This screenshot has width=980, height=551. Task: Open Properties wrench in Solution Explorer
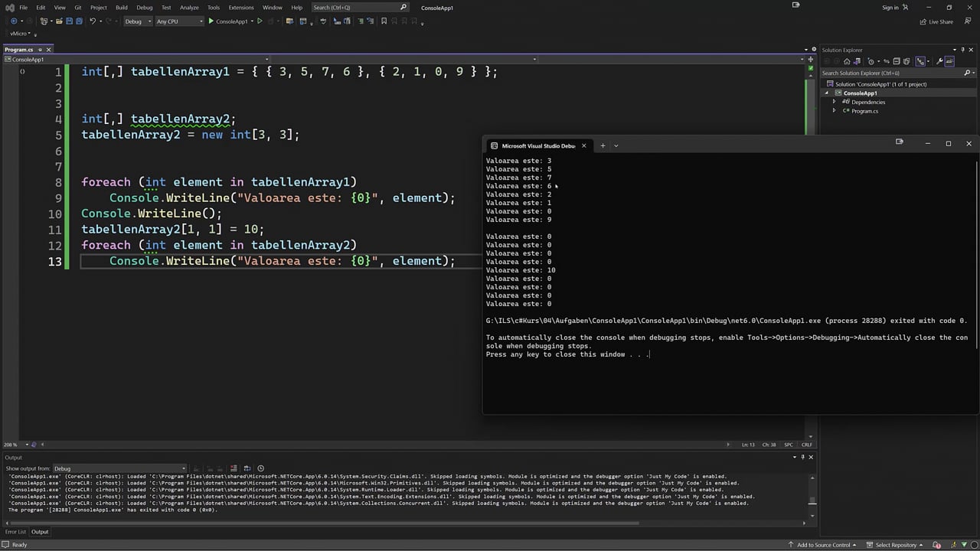click(940, 61)
